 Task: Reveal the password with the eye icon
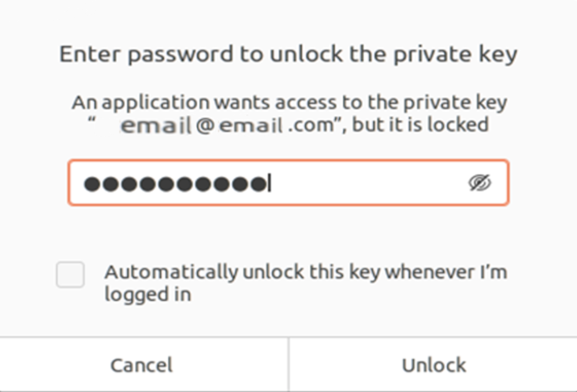tap(480, 183)
